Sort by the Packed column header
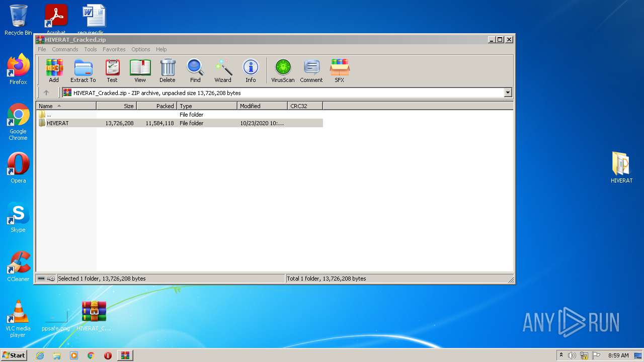Image resolution: width=644 pixels, height=362 pixels. pyautogui.click(x=156, y=106)
